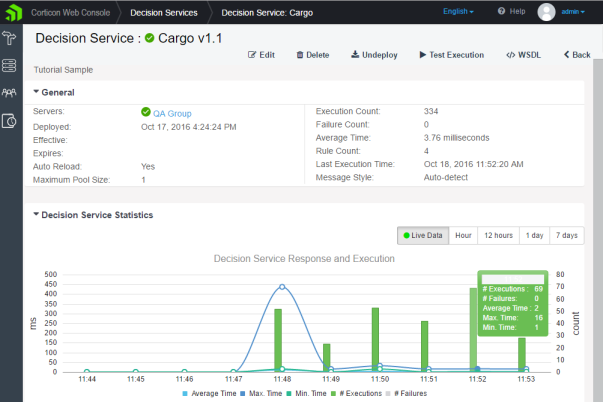The width and height of the screenshot is (603, 402).
Task: Click the Message Style value Auto-detect
Action: pos(446,177)
